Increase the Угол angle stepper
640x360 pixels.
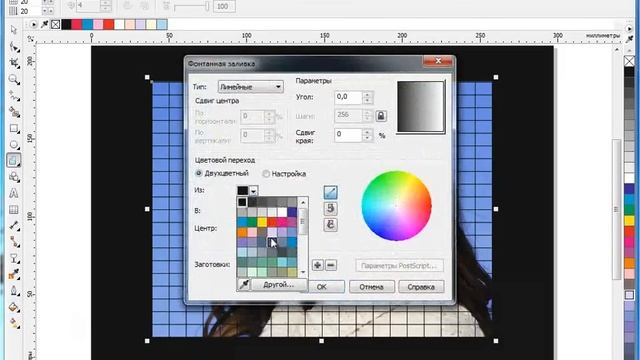click(367, 95)
